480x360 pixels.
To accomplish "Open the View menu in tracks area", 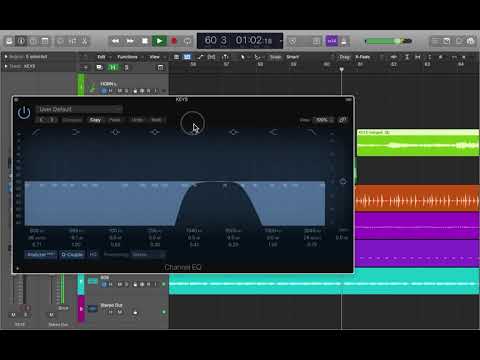I will tap(154, 57).
